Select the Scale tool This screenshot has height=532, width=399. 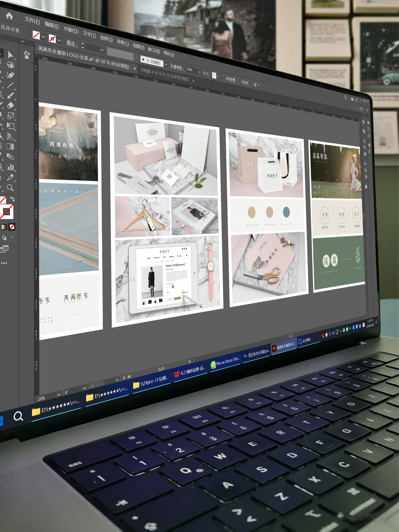pos(10,115)
